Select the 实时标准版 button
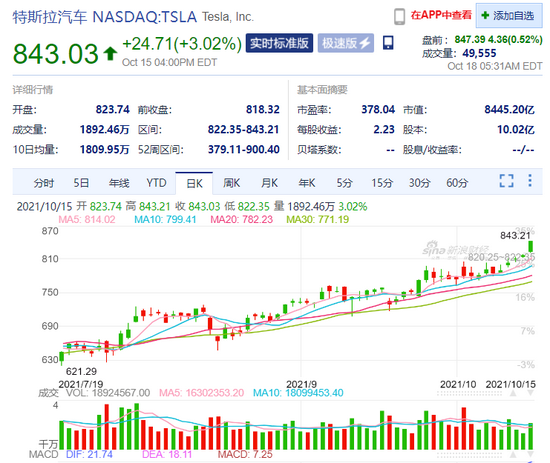 (279, 43)
